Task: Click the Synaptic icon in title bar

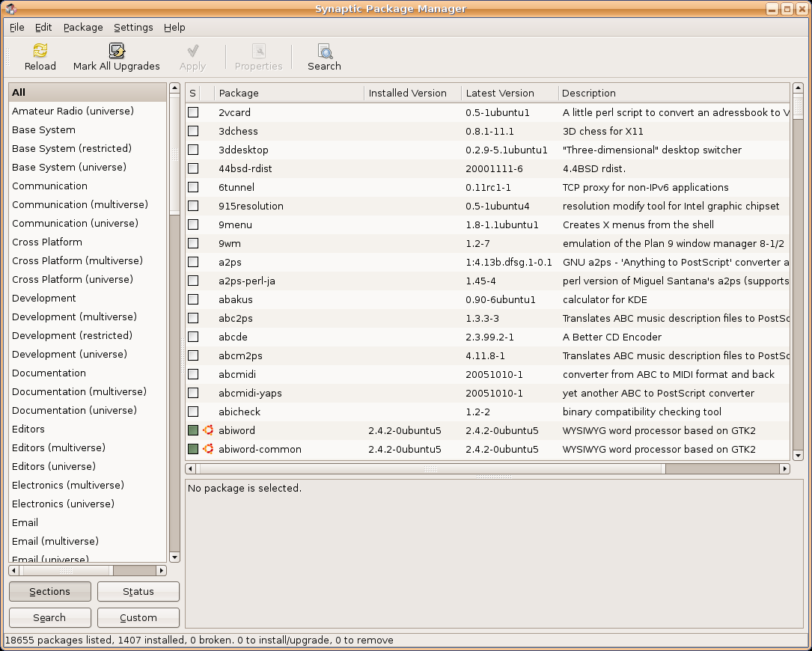Action: 10,9
